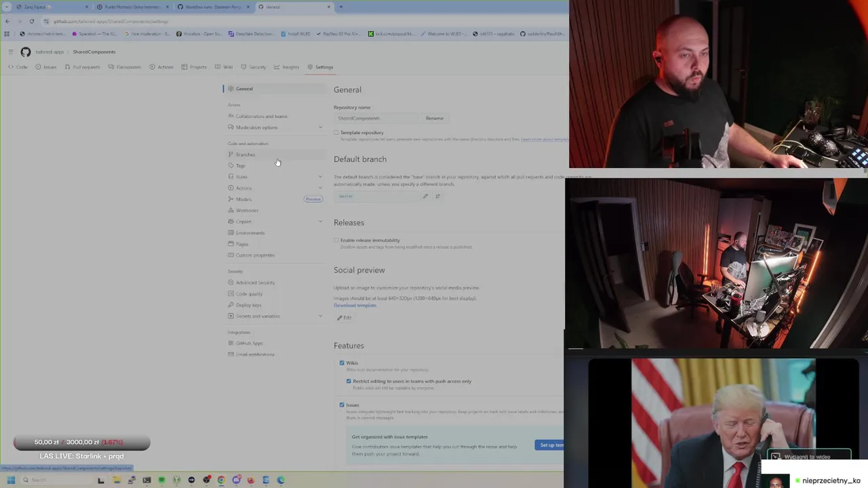The width and height of the screenshot is (868, 488).
Task: Click the Repository name input field
Action: pyautogui.click(x=376, y=118)
